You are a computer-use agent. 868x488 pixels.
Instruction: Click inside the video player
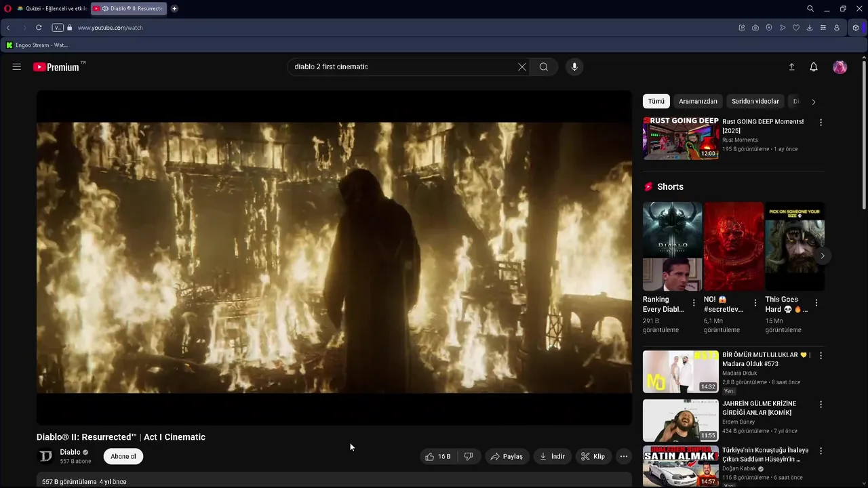(x=334, y=258)
